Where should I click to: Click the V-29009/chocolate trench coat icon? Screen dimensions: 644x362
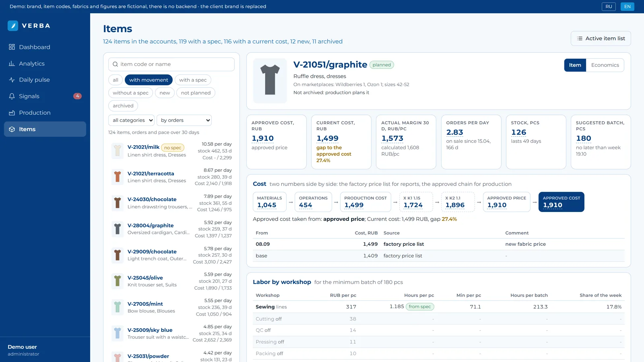pyautogui.click(x=117, y=255)
